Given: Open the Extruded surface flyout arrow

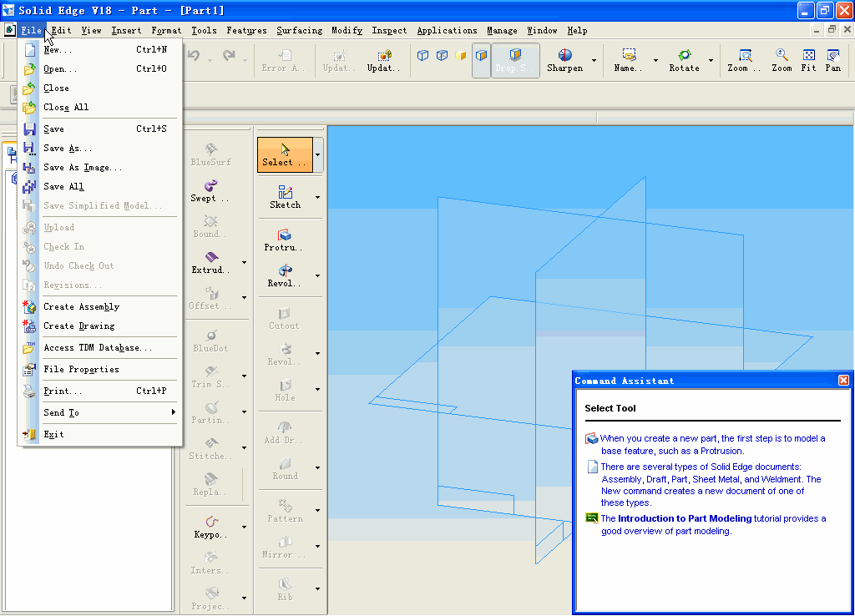Looking at the screenshot, I should [244, 263].
